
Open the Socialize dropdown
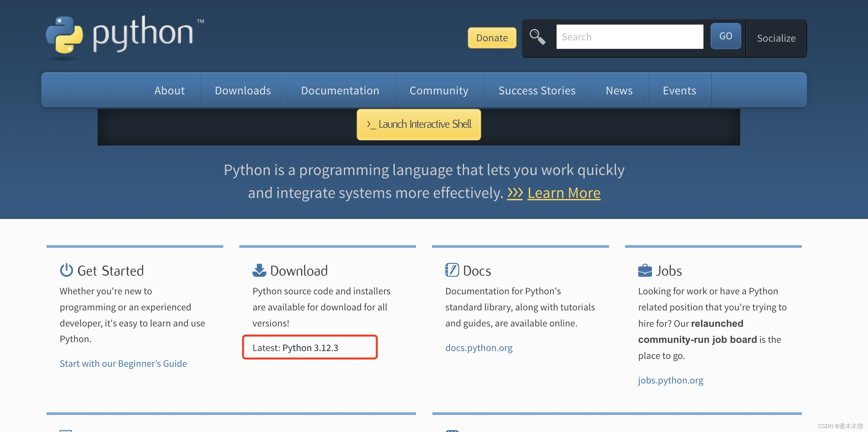click(776, 38)
